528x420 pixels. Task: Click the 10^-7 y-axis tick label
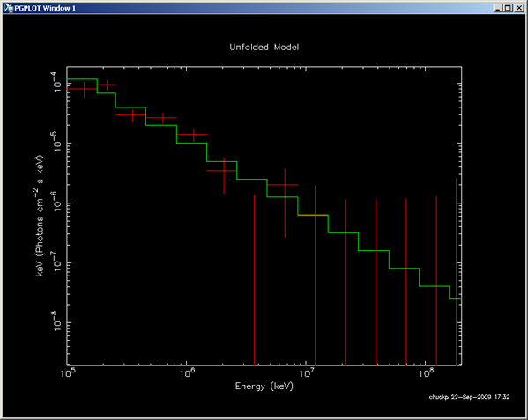56,261
